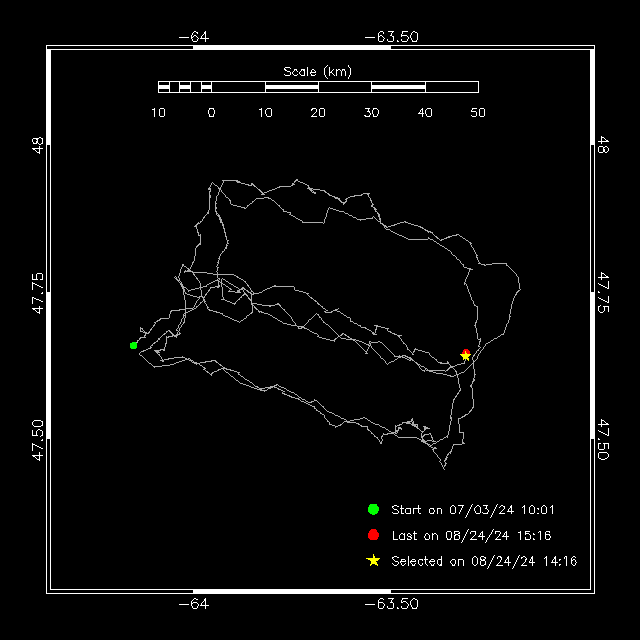Click the scale bar '30' label
This screenshot has height=640, width=640.
pos(371,113)
